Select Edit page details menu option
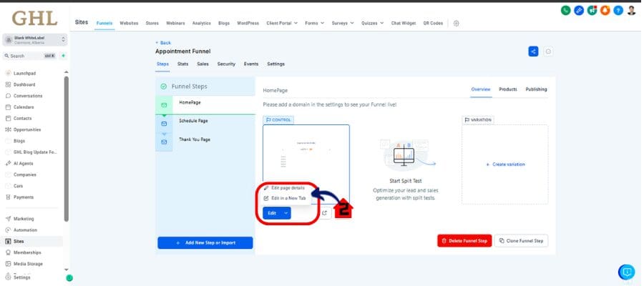644x286 pixels. pyautogui.click(x=287, y=188)
